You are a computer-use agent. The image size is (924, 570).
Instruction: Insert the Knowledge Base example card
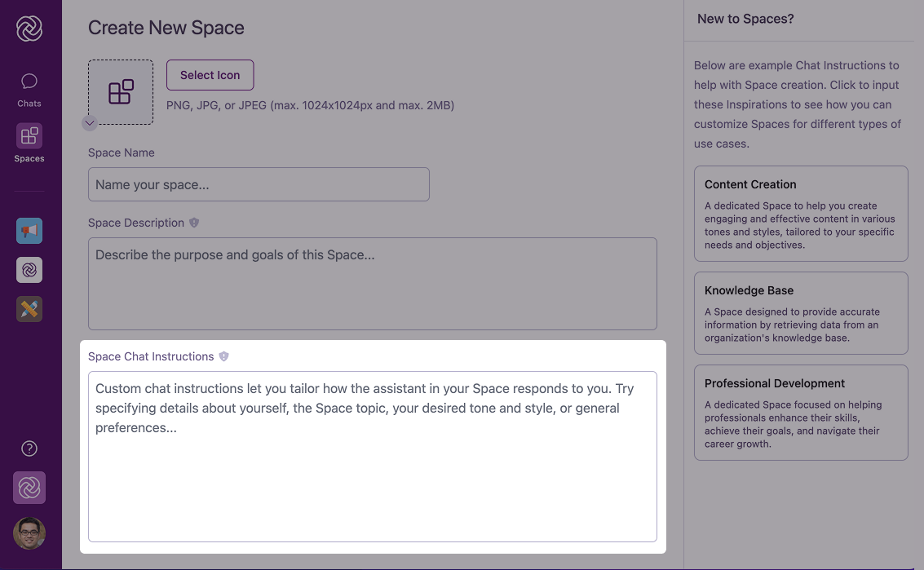pyautogui.click(x=800, y=313)
